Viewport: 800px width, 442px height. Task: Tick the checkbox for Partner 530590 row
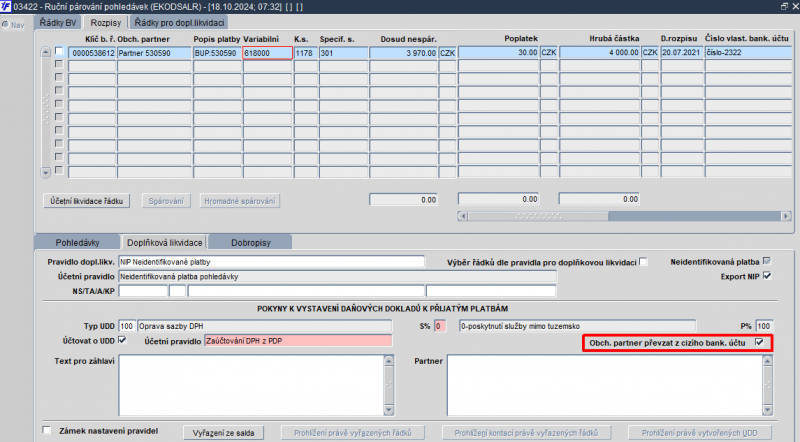(x=59, y=51)
